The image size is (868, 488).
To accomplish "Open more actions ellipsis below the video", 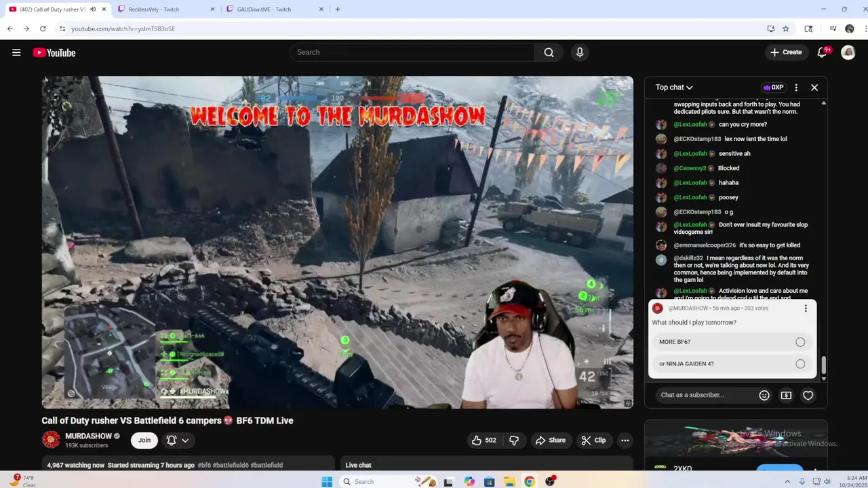I will point(625,440).
